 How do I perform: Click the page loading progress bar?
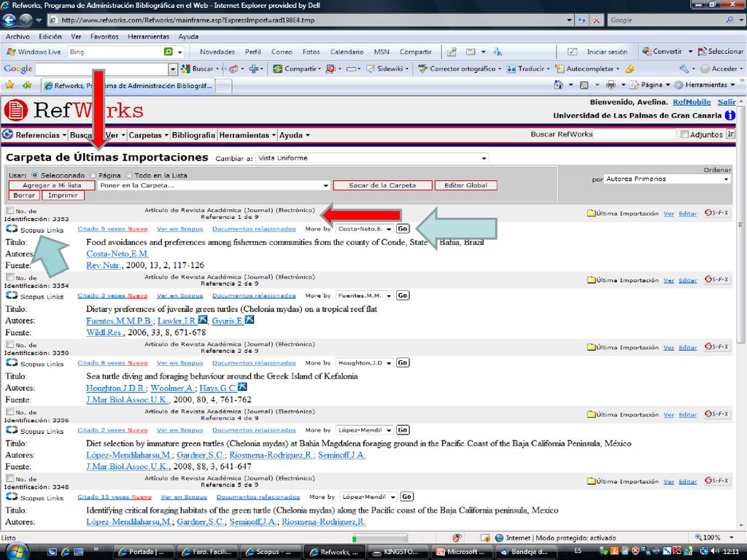[x=379, y=538]
